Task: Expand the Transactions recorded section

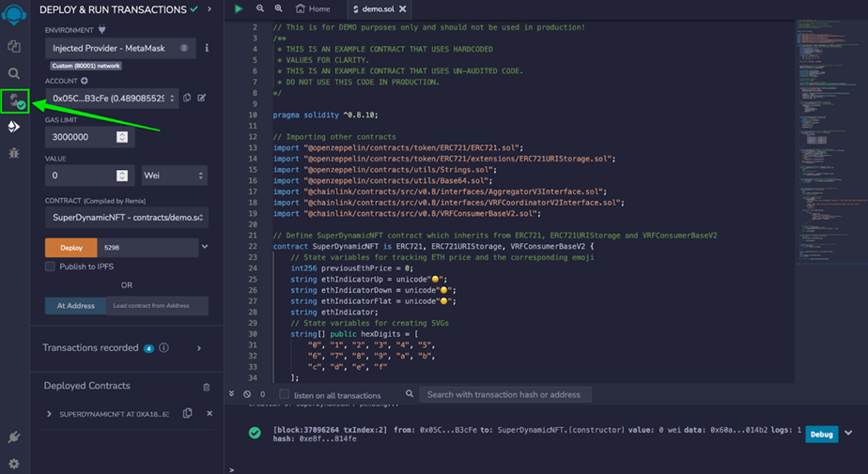Action: point(199,348)
